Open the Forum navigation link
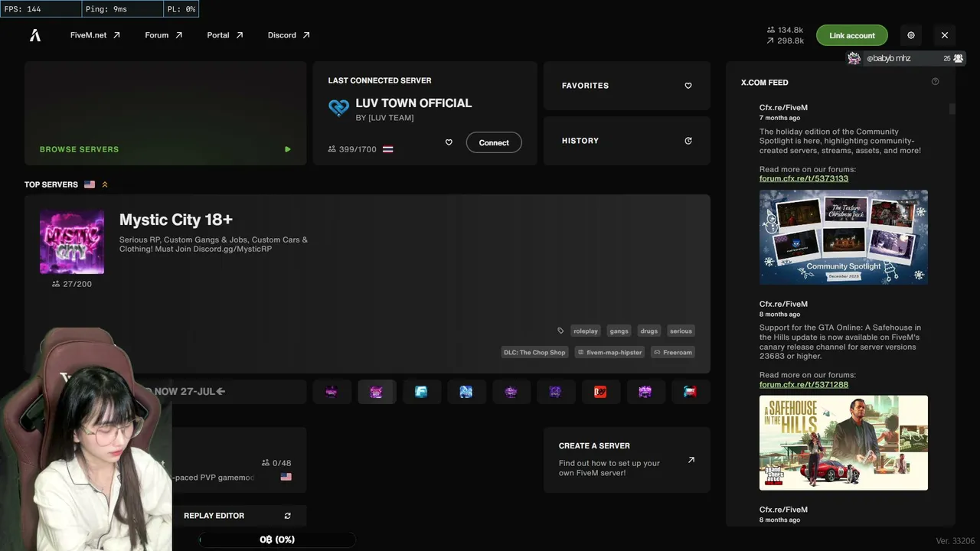The width and height of the screenshot is (980, 551). [x=164, y=35]
